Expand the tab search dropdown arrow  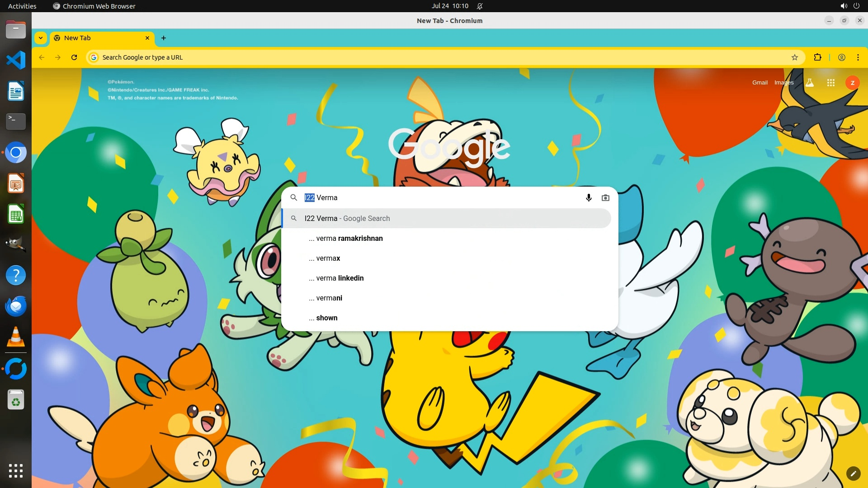click(41, 38)
